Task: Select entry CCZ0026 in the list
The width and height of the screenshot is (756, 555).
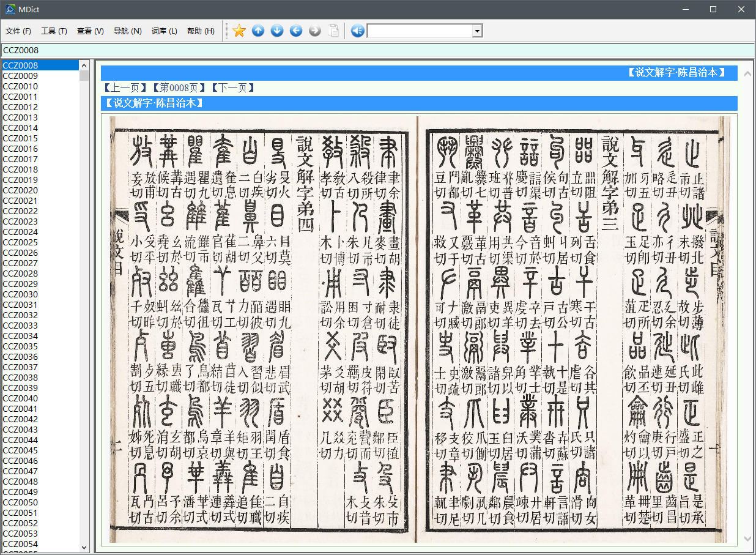Action: click(40, 253)
